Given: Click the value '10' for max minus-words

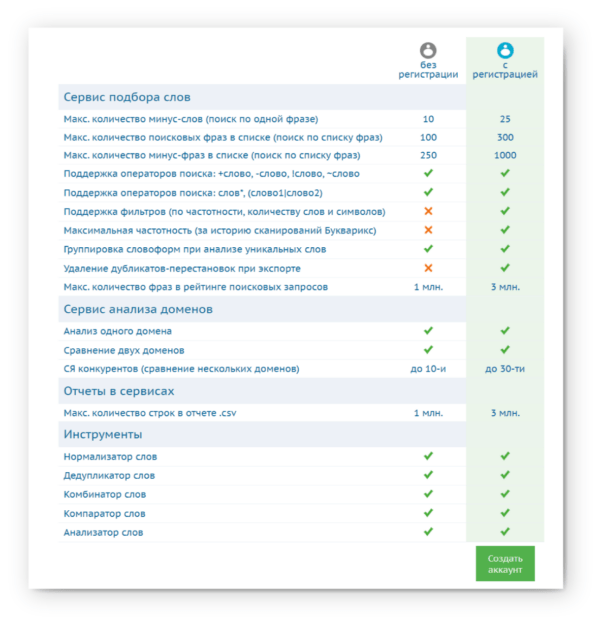Looking at the screenshot, I should tap(428, 119).
